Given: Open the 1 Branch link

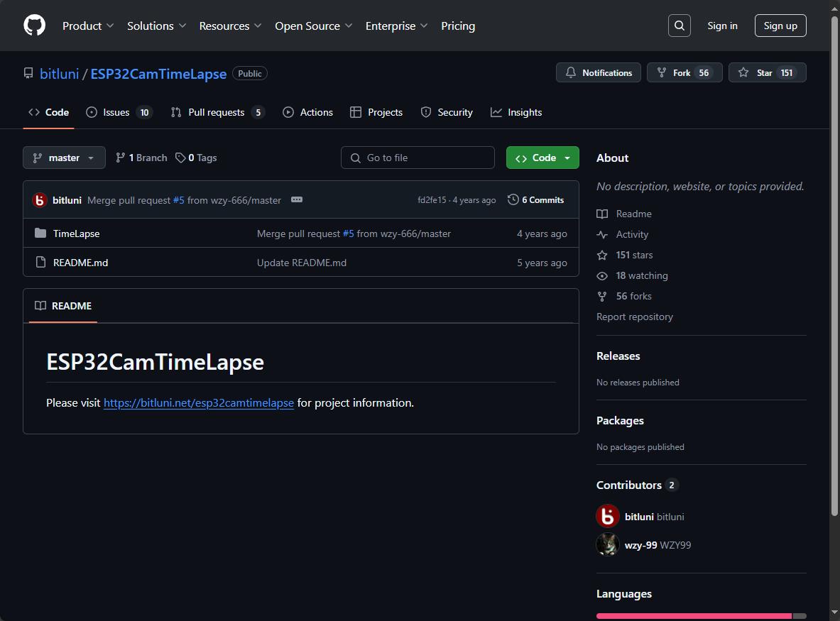Looking at the screenshot, I should pos(141,158).
